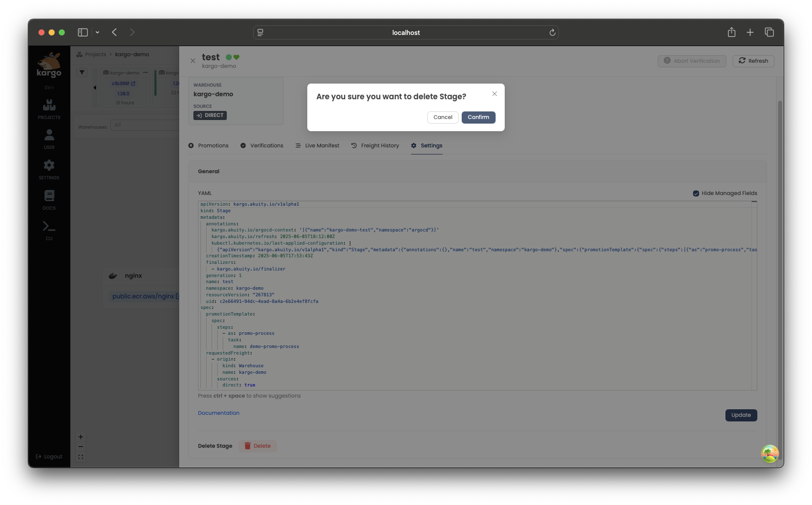Open the stage filter funnel icon
This screenshot has width=812, height=505.
coord(82,72)
